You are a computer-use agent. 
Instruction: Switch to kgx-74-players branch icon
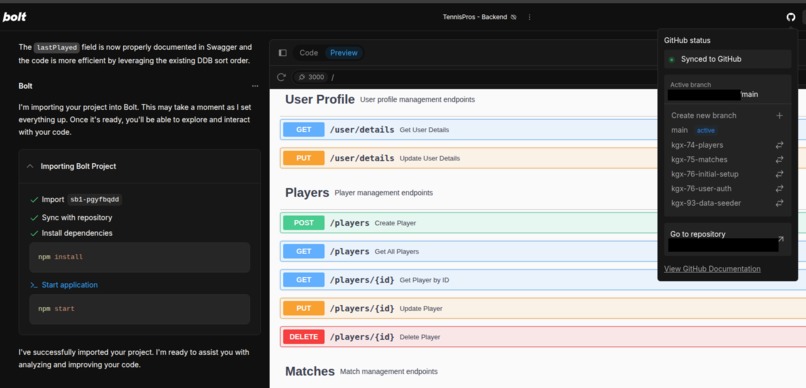click(x=779, y=145)
